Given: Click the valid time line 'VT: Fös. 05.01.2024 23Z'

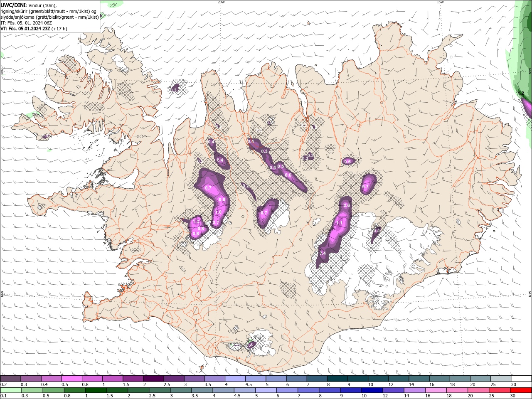Looking at the screenshot, I should coord(25,29).
